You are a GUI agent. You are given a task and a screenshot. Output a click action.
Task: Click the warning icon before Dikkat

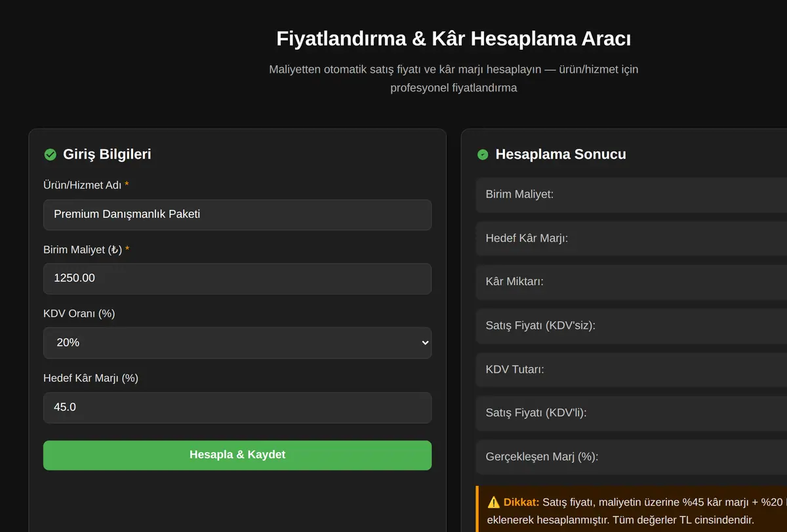(x=494, y=502)
